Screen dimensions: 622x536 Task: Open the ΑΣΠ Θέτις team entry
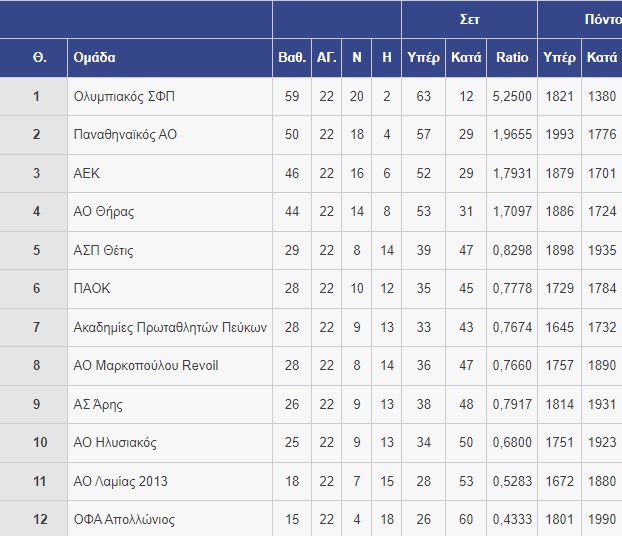[104, 250]
